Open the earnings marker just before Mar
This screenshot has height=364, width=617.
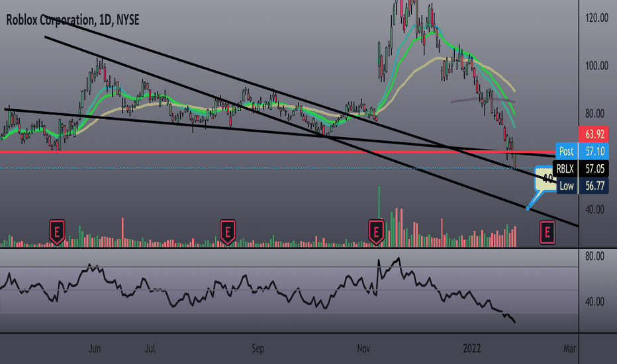(x=547, y=232)
